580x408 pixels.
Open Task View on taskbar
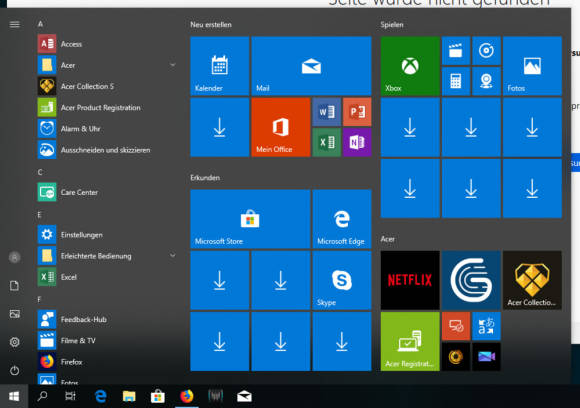pos(70,396)
